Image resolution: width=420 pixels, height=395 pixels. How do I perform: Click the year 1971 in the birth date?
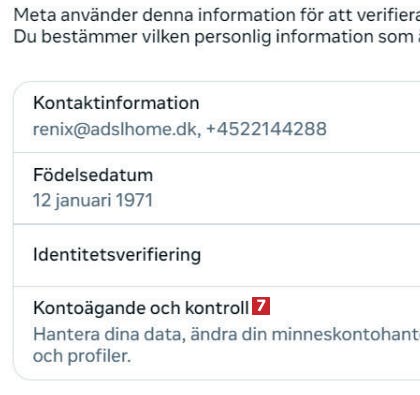[x=134, y=201]
